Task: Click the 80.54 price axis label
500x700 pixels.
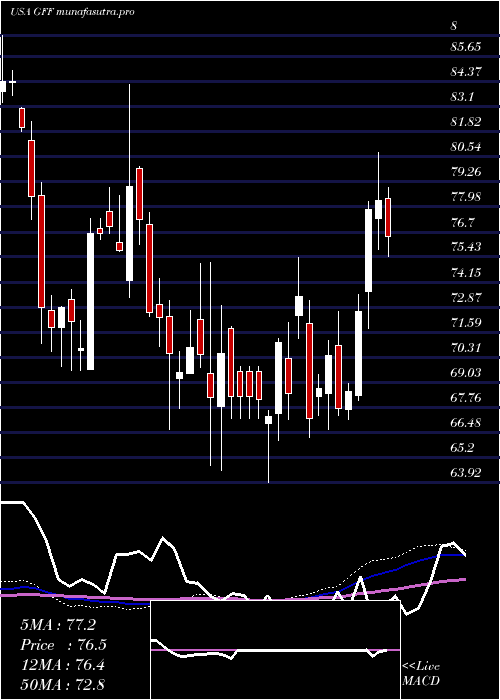Action: click(x=466, y=146)
